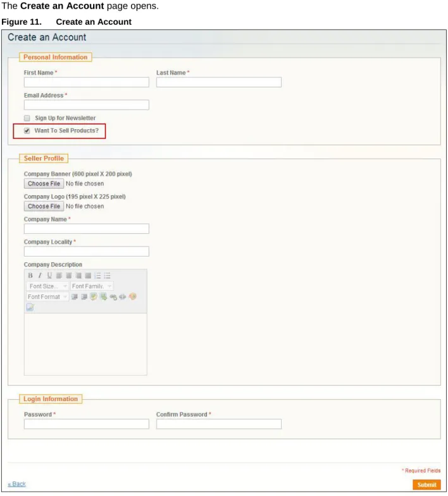
Task: Uncheck Want To Sell Products
Action: 27,130
